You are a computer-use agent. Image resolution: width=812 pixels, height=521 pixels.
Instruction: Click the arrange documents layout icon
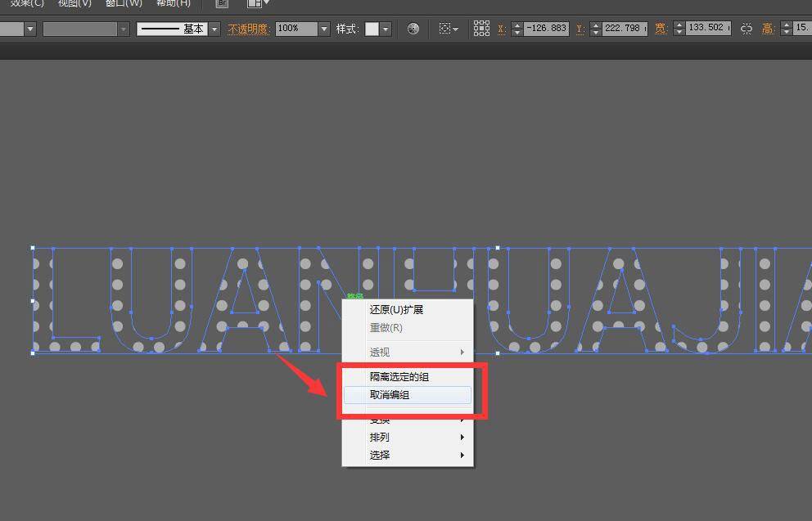tap(257, 3)
